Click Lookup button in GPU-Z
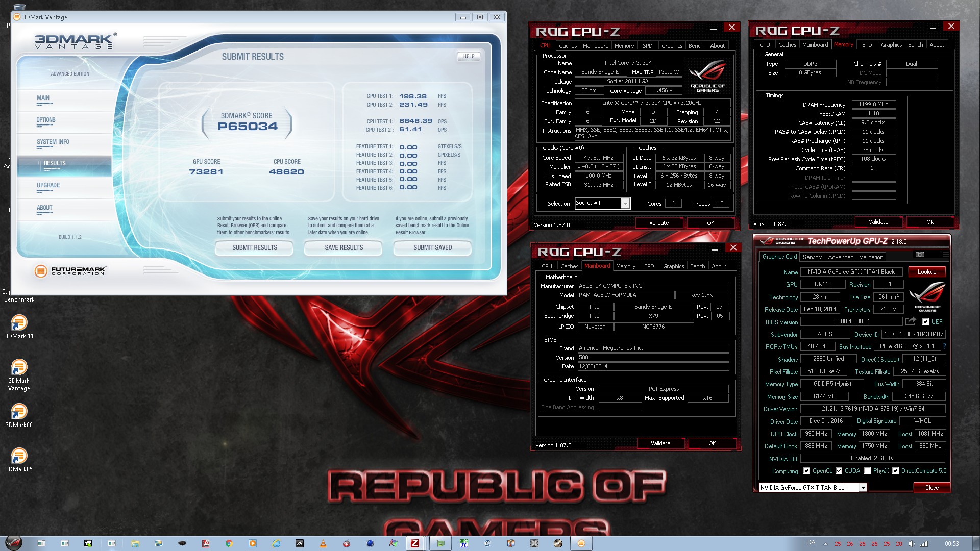This screenshot has width=980, height=551. [x=926, y=272]
